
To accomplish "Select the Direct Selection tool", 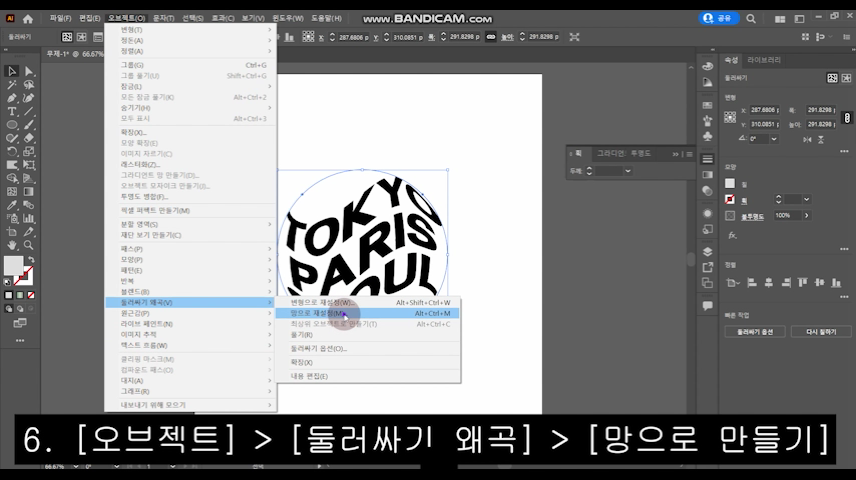I will coord(29,71).
